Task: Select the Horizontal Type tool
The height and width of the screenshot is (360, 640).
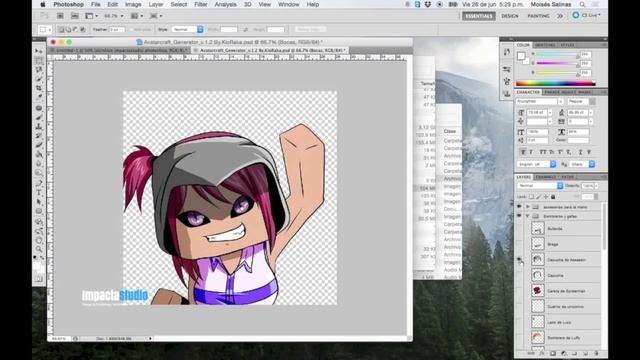Action: pyautogui.click(x=39, y=192)
